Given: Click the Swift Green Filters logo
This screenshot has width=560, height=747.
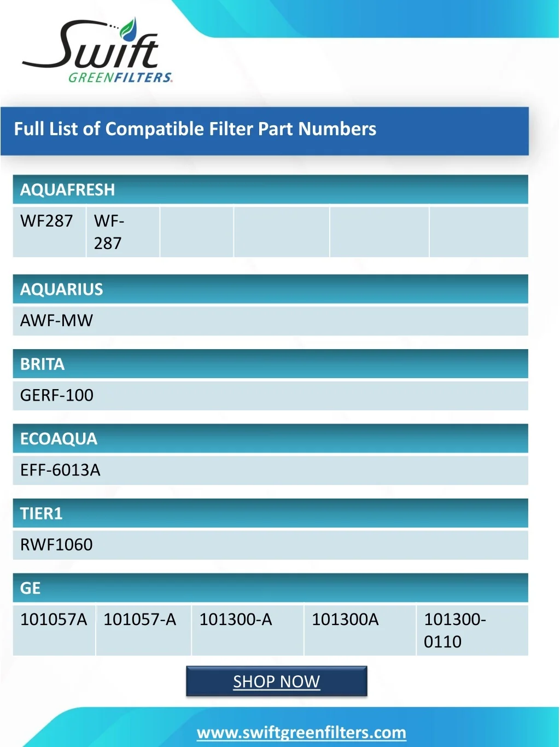Looking at the screenshot, I should coord(97,51).
